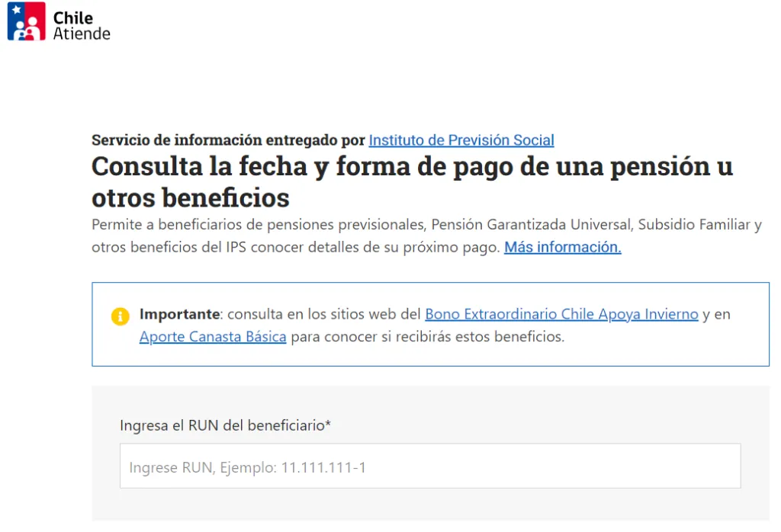The image size is (781, 532).
Task: Open the Más información link
Action: coord(561,247)
